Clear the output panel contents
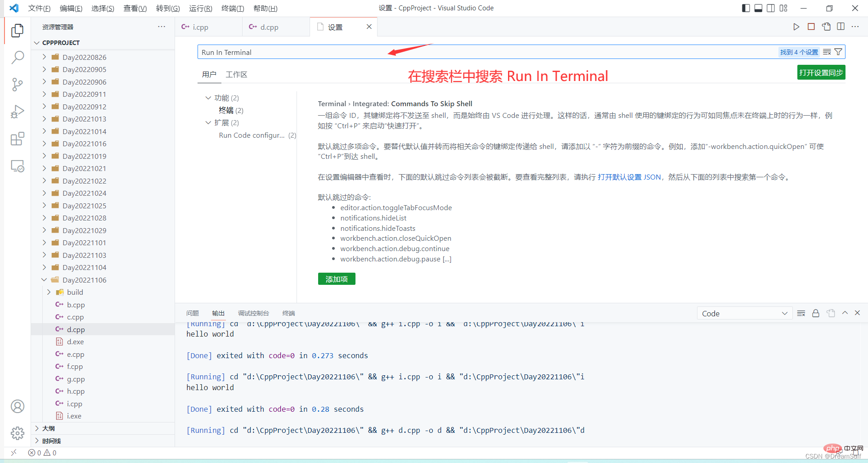Screen dimensions: 868x463 pos(801,314)
